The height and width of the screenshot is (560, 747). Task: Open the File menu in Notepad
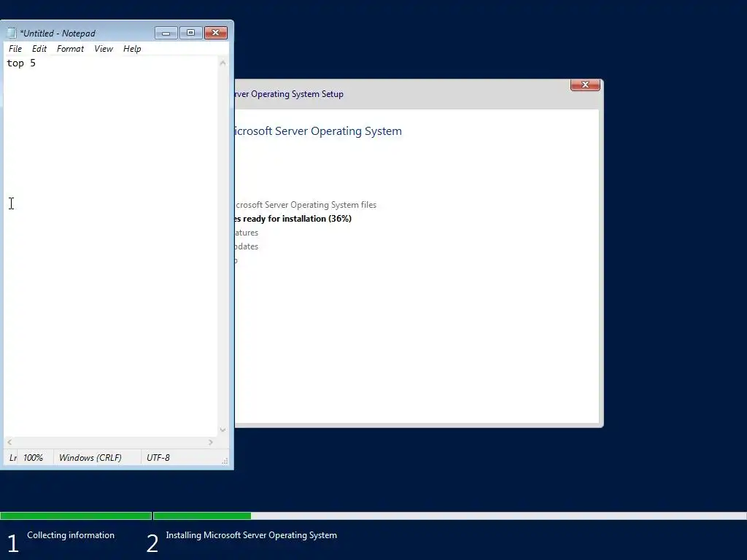pyautogui.click(x=15, y=49)
